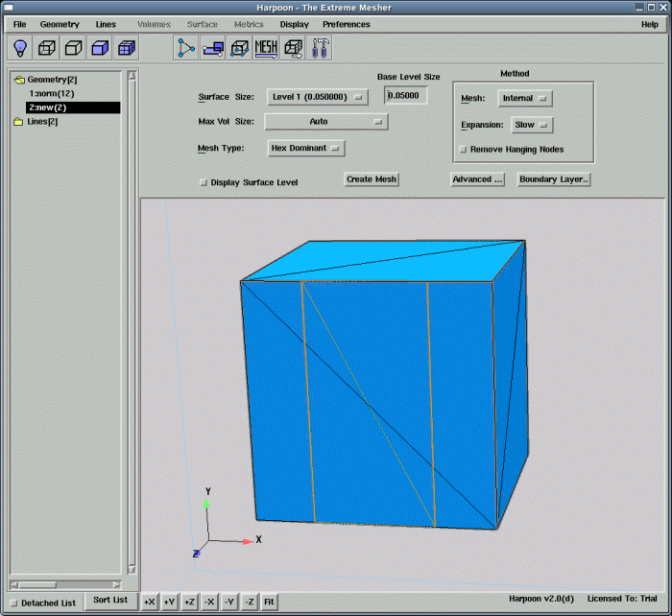The height and width of the screenshot is (616, 672).
Task: Toggle the Detached List checkbox
Action: (x=13, y=604)
